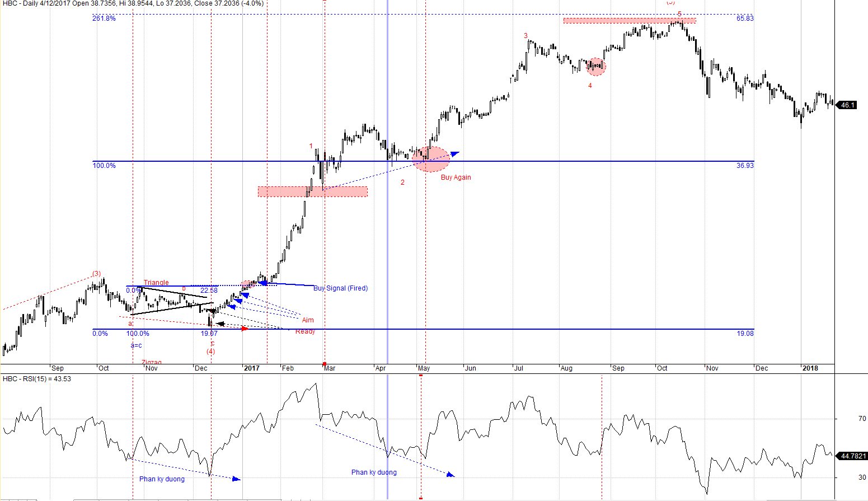Select the 'Buy Signal (Fired)' text label
This screenshot has width=868, height=501.
340,288
